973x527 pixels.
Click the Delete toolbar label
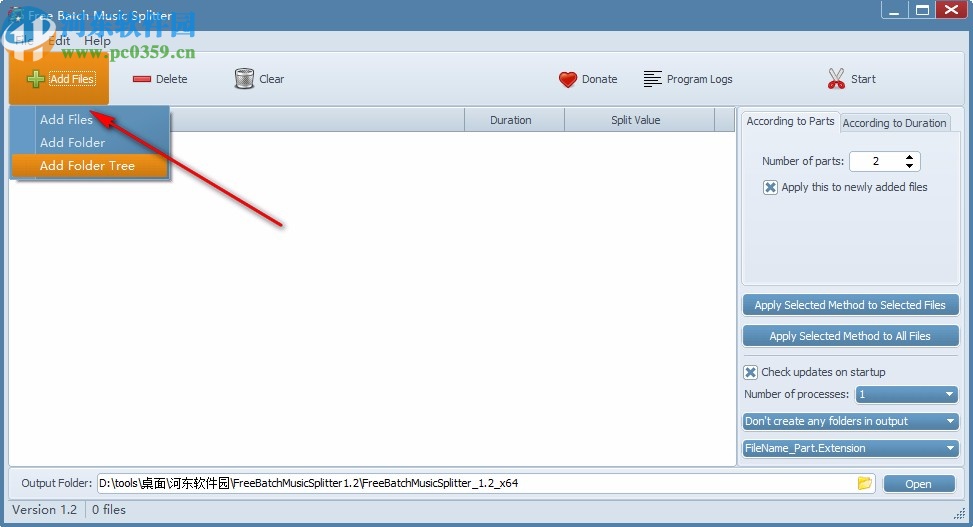[x=171, y=79]
